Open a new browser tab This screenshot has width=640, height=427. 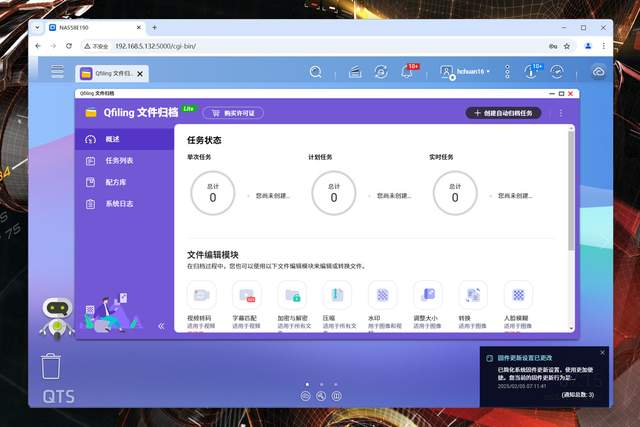coord(154,27)
